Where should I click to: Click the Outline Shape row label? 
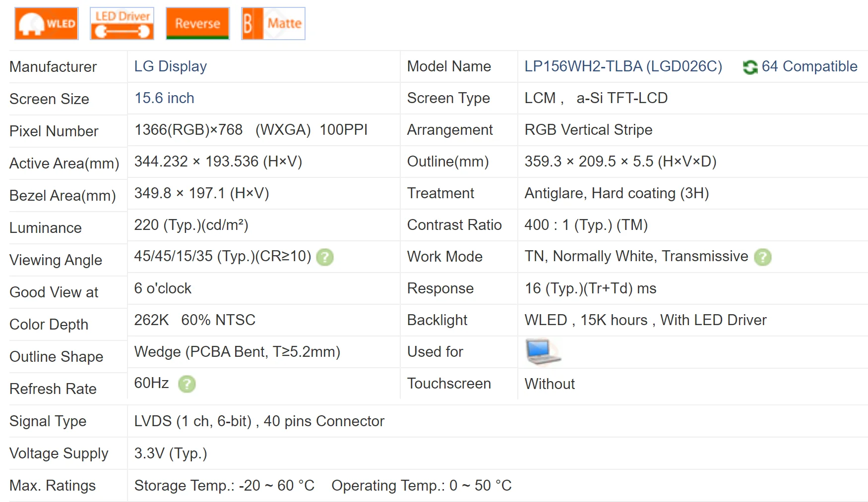(56, 356)
